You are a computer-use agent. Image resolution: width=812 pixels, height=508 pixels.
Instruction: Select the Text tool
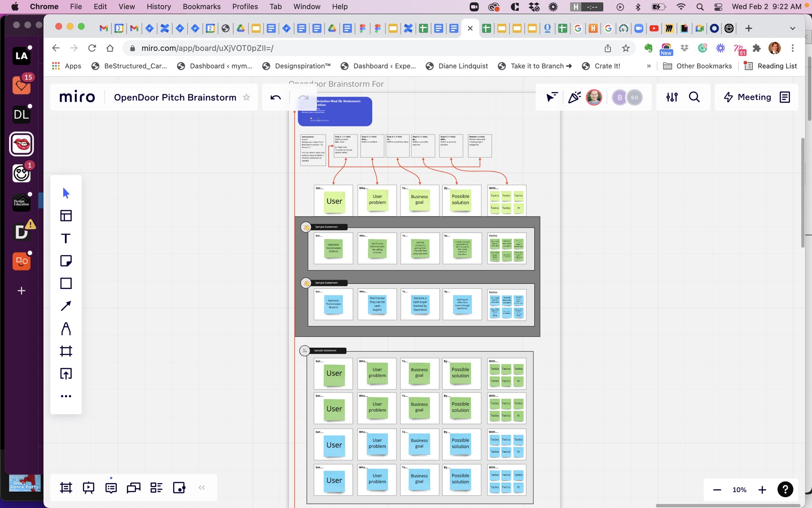66,238
